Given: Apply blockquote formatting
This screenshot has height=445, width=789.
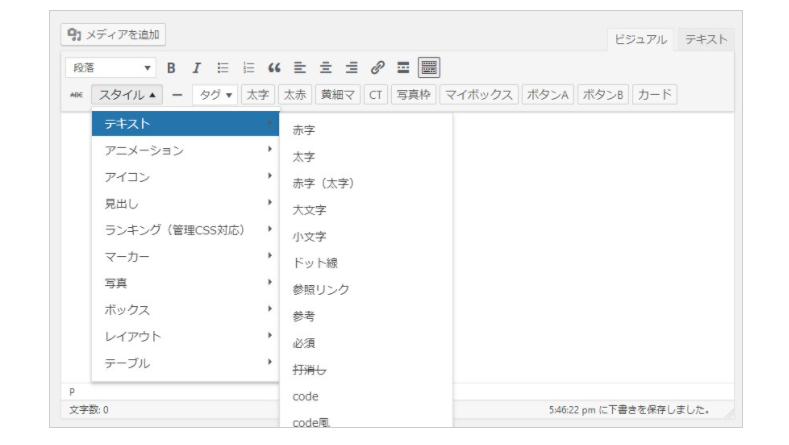Looking at the screenshot, I should point(274,67).
